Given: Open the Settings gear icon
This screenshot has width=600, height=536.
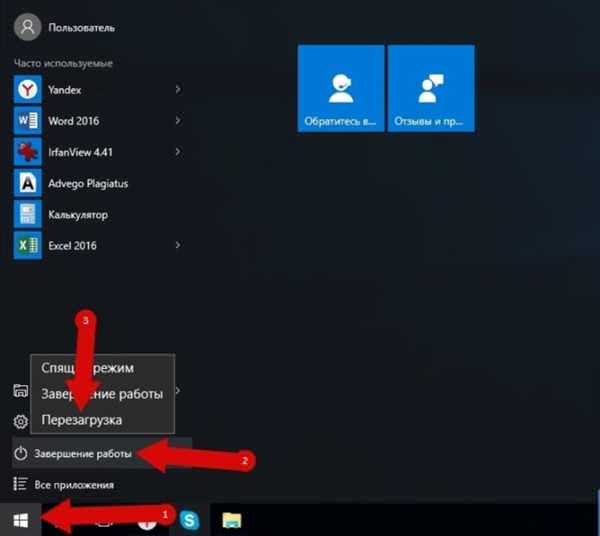Looking at the screenshot, I should 21,422.
